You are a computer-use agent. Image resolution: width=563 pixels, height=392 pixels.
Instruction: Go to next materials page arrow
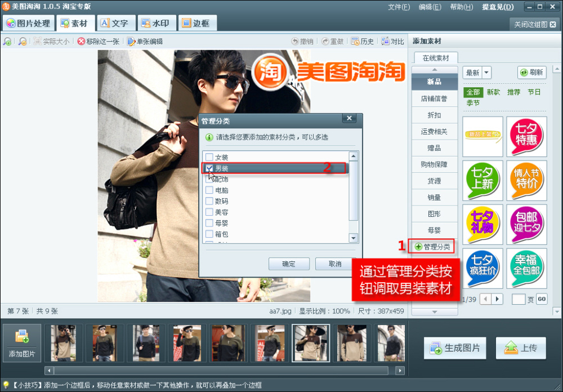(x=497, y=299)
